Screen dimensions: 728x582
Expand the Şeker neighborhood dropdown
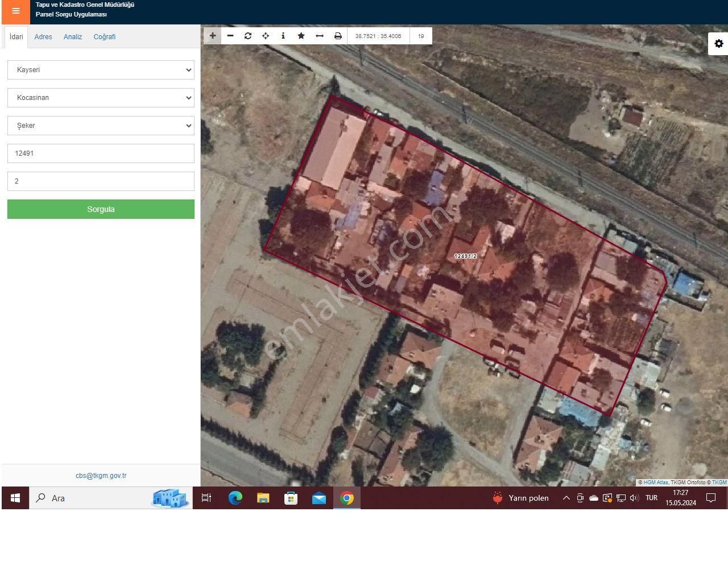click(x=101, y=126)
